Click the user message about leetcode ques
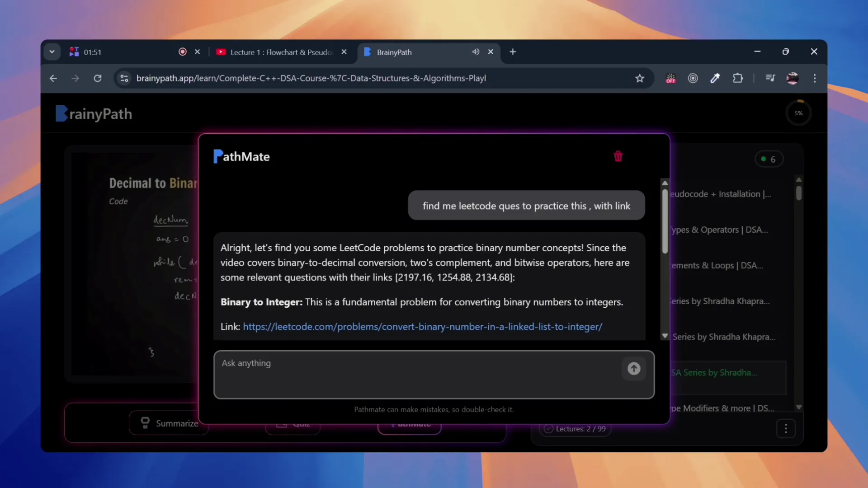This screenshot has width=868, height=488. (526, 206)
